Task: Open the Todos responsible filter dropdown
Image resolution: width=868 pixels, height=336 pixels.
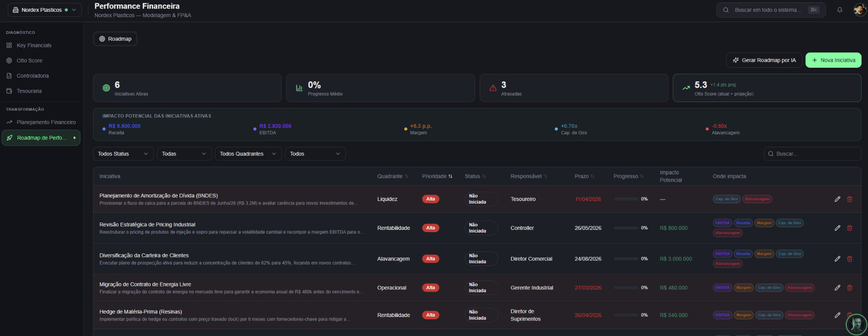Action: [315, 154]
